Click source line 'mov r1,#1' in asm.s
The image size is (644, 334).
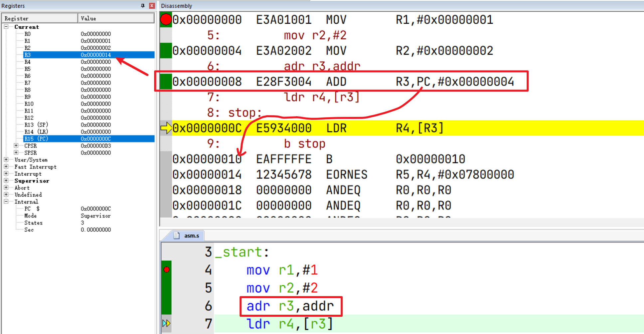point(282,270)
